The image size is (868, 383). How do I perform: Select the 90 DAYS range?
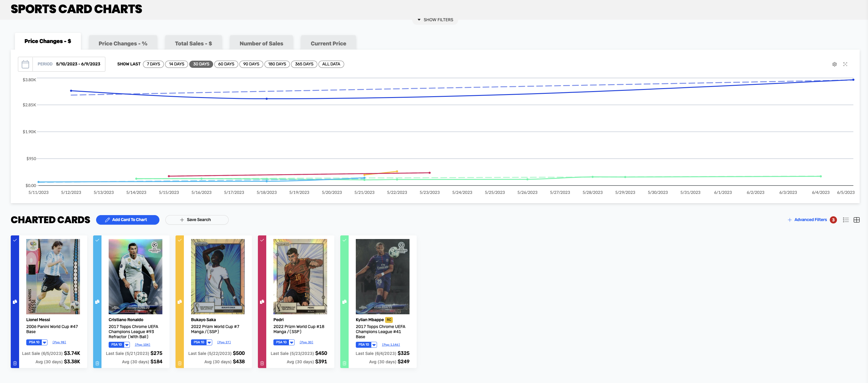(251, 64)
